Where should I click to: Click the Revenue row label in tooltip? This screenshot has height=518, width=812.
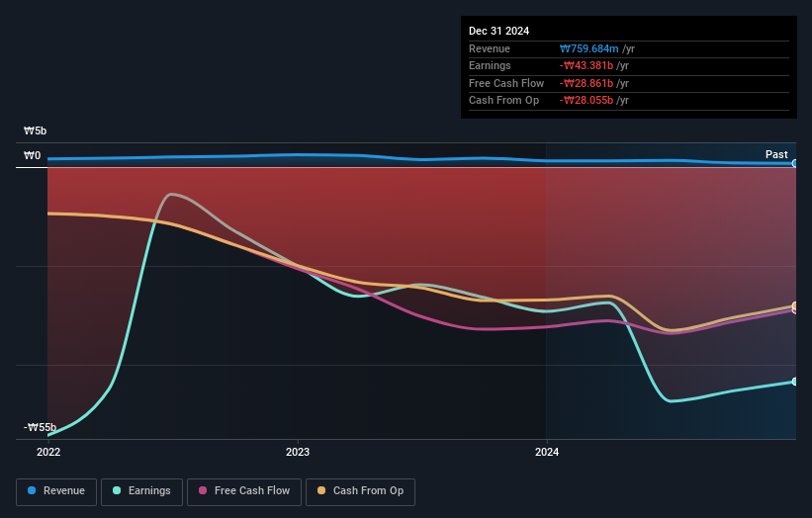[490, 48]
